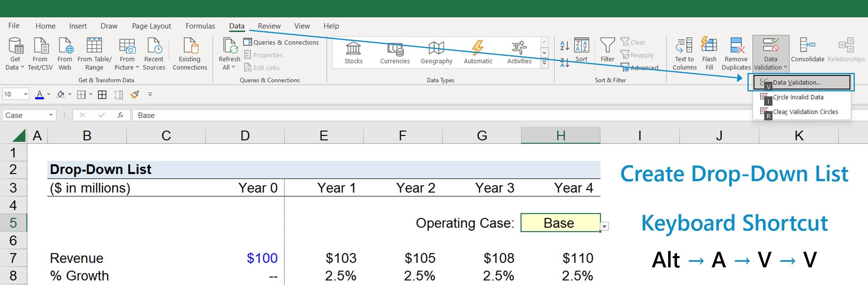Click the format painter brush icon
Viewport: 868px width, 285px height.
pyautogui.click(x=135, y=95)
